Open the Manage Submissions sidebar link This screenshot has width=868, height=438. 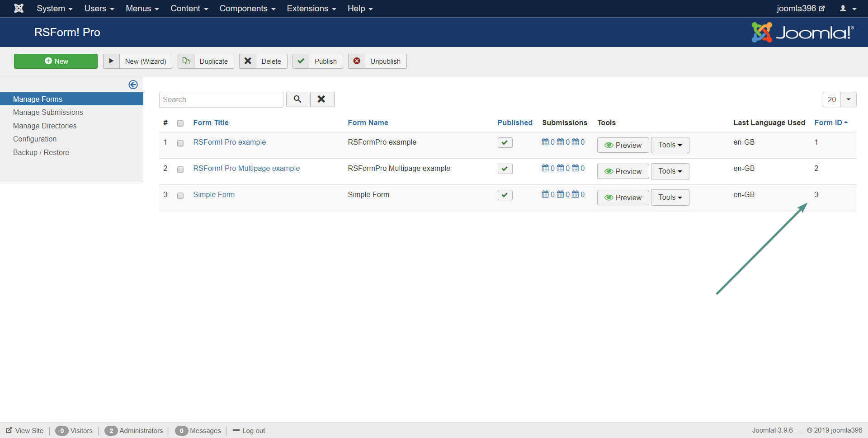48,112
